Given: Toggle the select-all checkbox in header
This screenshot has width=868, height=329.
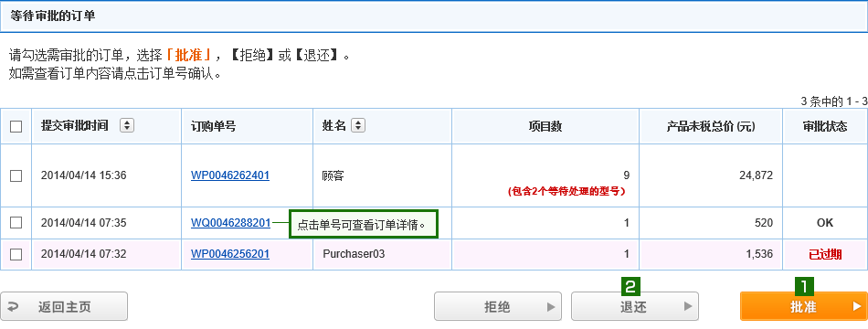Looking at the screenshot, I should (16, 126).
